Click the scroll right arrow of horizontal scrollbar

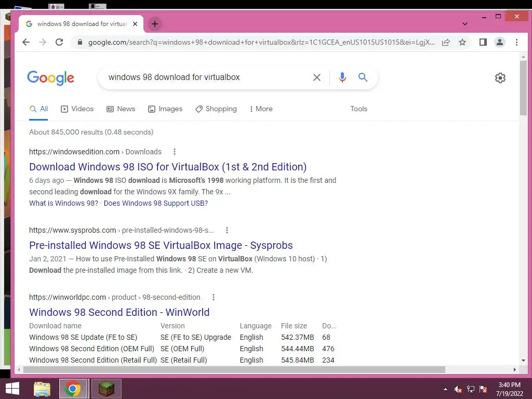click(515, 369)
